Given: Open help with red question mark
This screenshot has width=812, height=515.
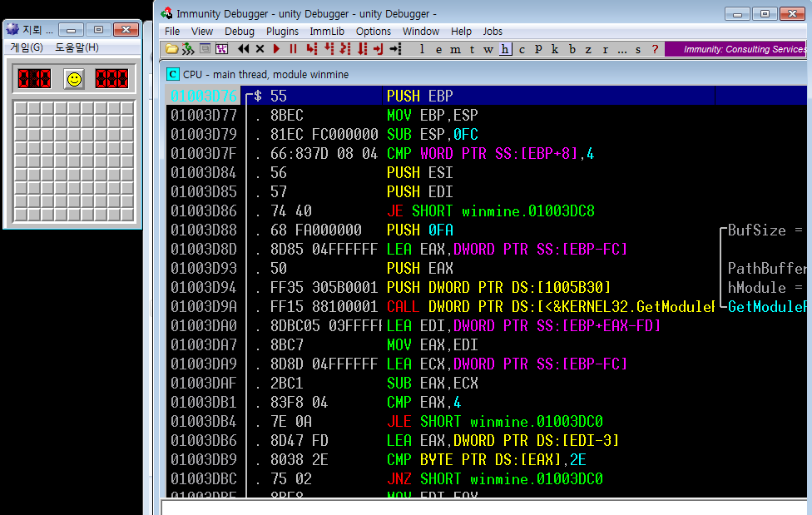Looking at the screenshot, I should (655, 49).
